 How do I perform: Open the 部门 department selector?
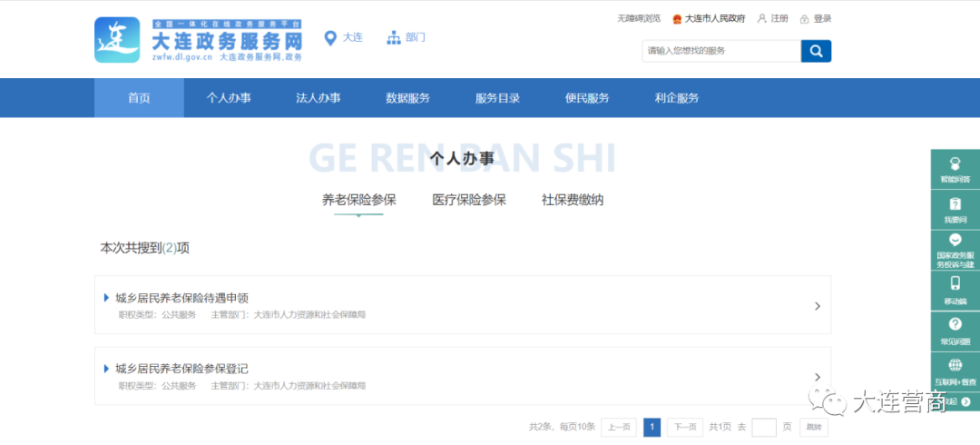coord(406,37)
